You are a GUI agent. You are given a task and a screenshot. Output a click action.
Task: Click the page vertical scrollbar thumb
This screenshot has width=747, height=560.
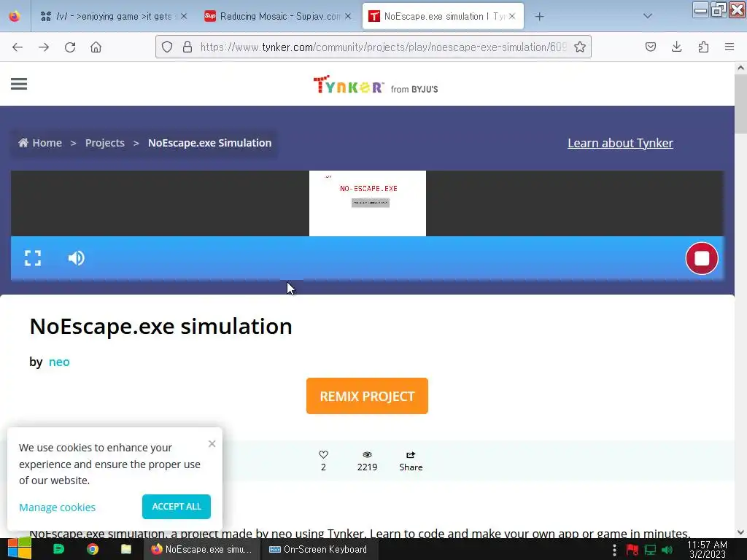741,105
